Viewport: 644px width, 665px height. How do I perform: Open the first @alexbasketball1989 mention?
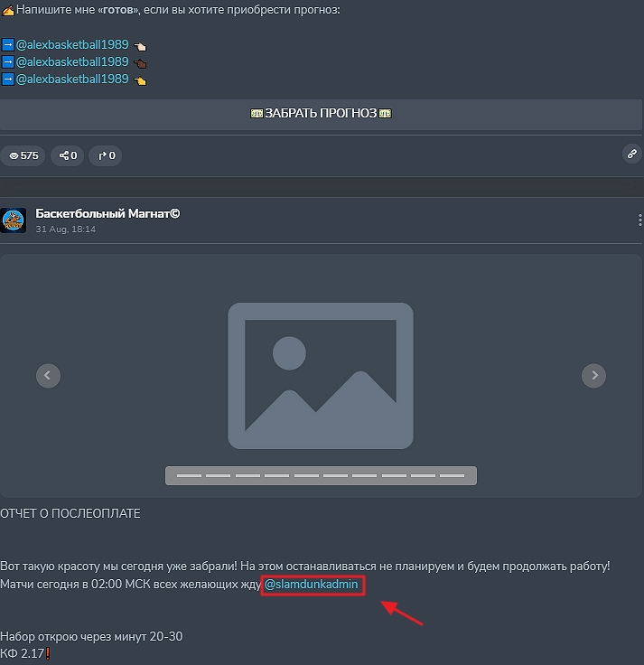[72, 44]
